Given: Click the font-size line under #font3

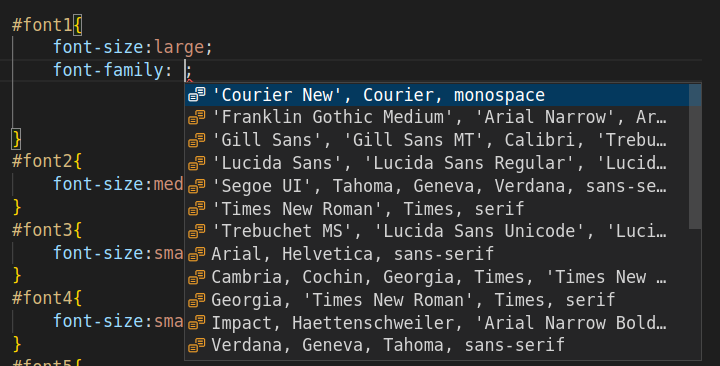Looking at the screenshot, I should [x=118, y=253].
